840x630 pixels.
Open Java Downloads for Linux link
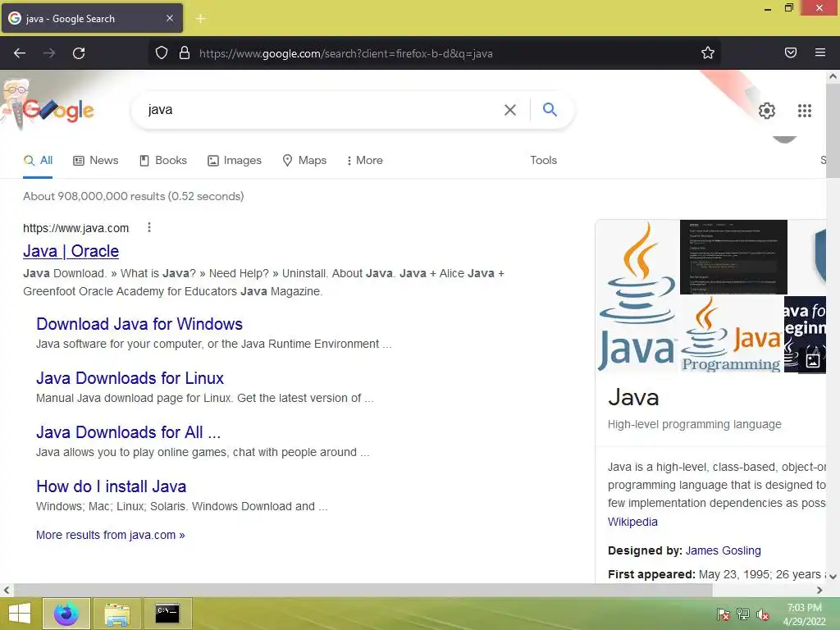(x=130, y=377)
